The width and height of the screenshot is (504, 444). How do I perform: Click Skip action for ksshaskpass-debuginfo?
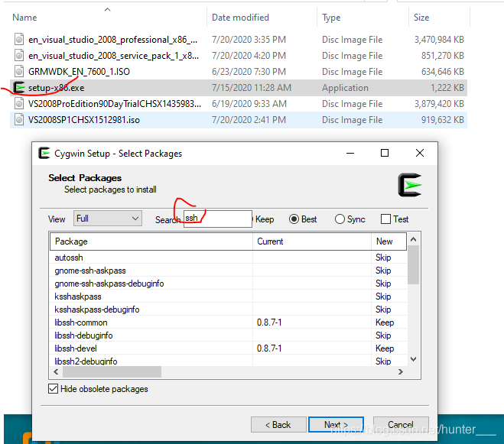coord(383,310)
